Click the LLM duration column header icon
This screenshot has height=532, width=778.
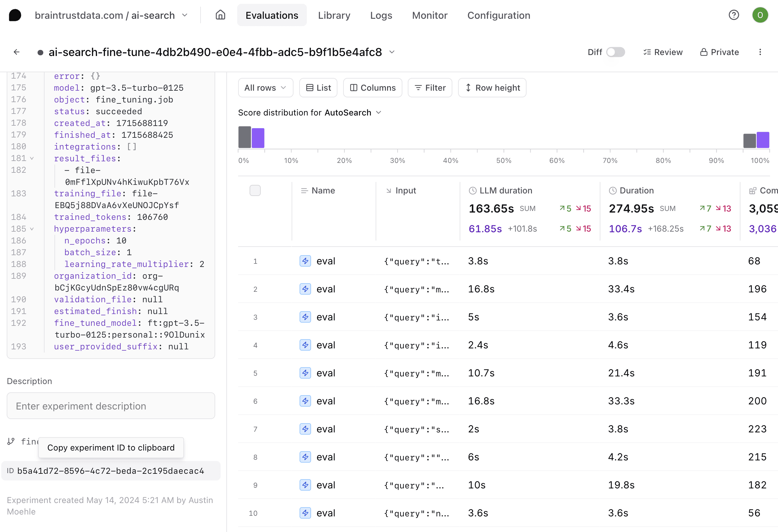point(473,190)
